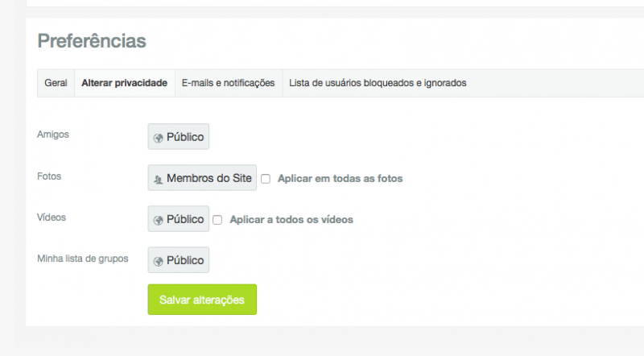Click globe icon for Minha lista de grupos

158,262
